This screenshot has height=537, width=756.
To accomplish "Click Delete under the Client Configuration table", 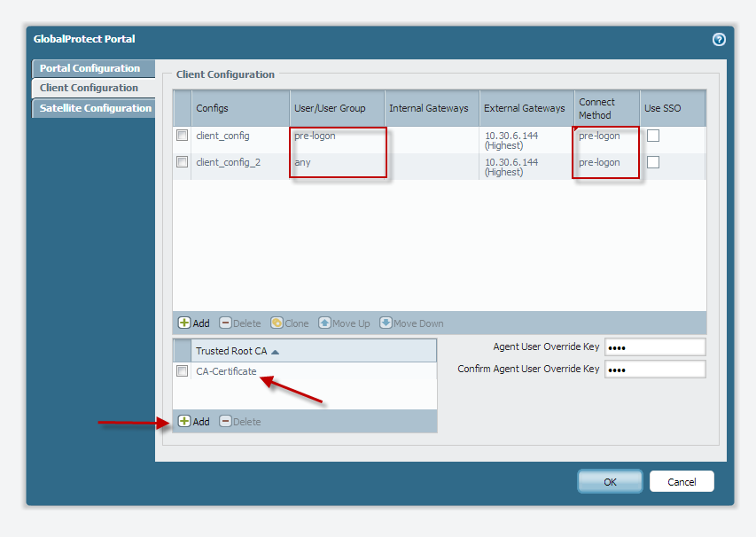I will (x=240, y=323).
